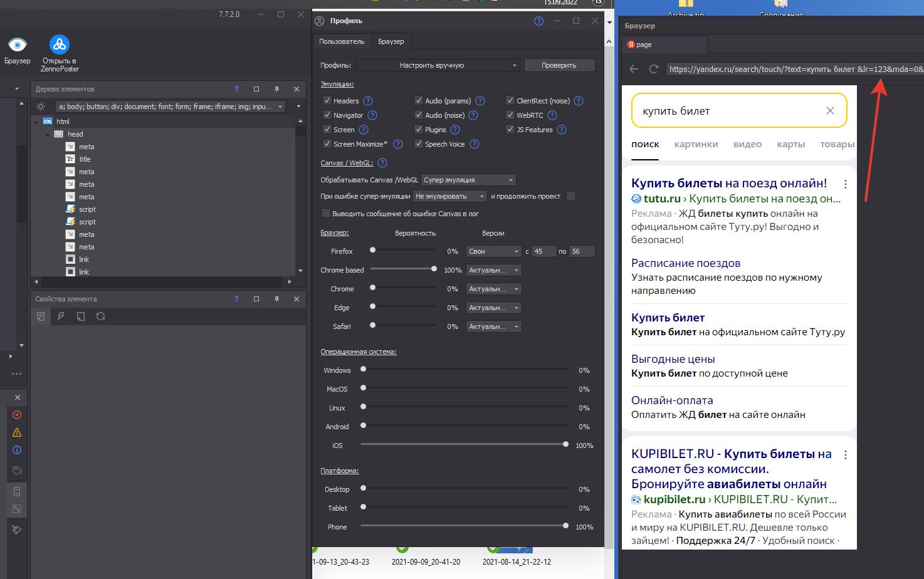
Task: Click the Браузер eye icon
Action: (17, 44)
